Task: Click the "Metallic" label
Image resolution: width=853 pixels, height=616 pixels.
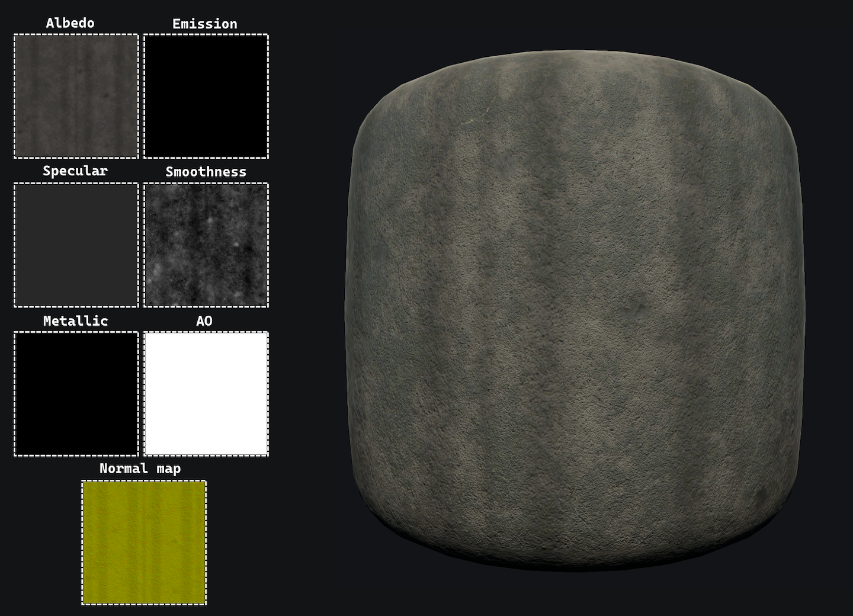Action: pos(75,321)
